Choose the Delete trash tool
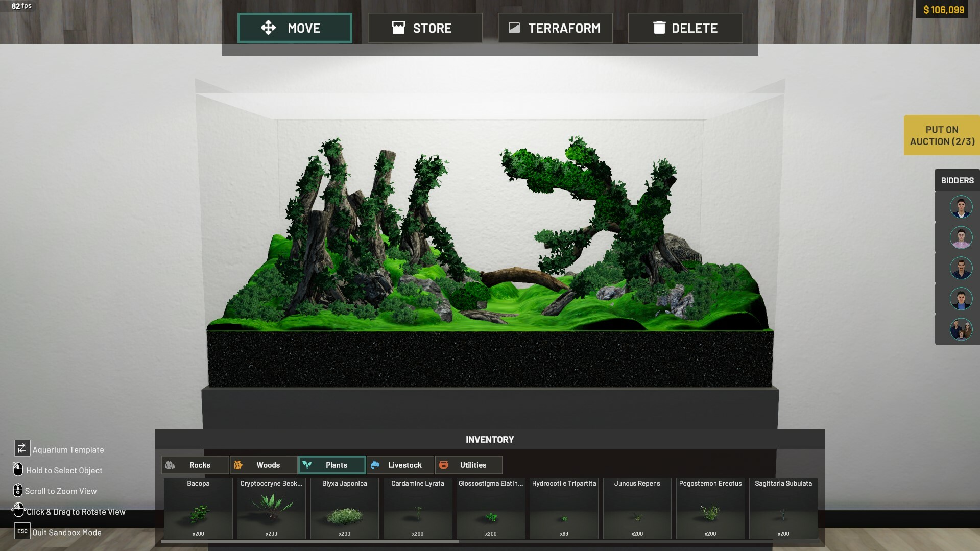Screen dimensions: 980x551 pyautogui.click(x=685, y=28)
